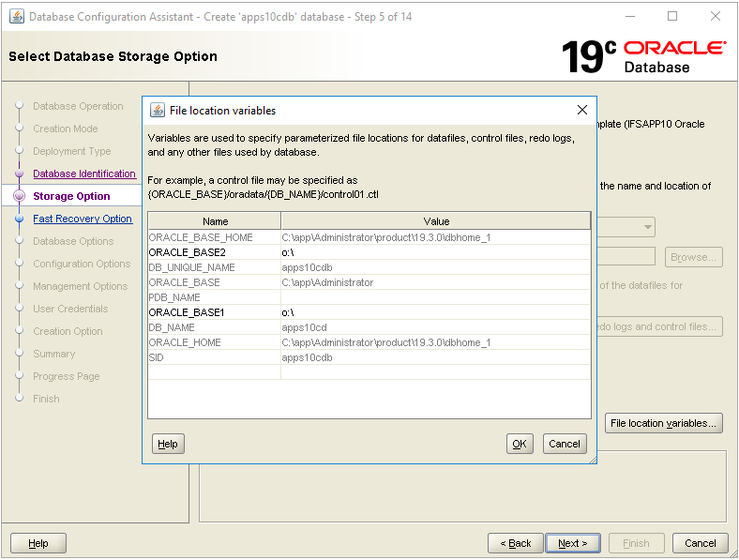The image size is (739, 560).
Task: Click Finish step in sidebar
Action: click(46, 399)
